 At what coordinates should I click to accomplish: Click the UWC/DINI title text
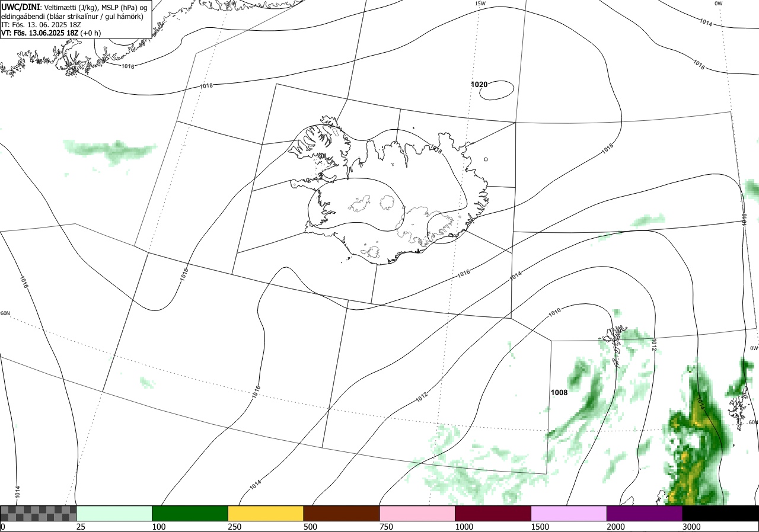20,7
